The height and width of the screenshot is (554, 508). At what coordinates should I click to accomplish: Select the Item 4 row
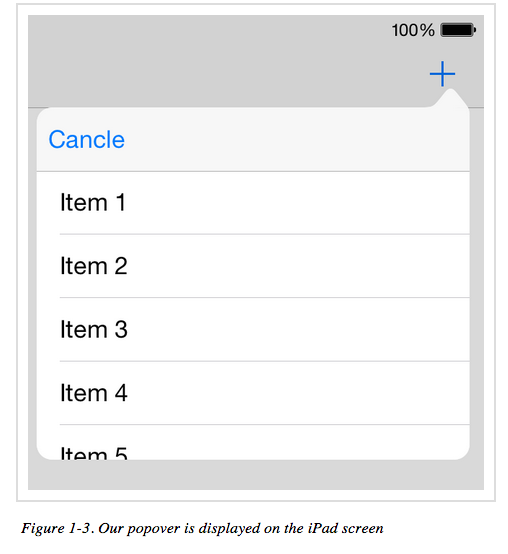253,393
